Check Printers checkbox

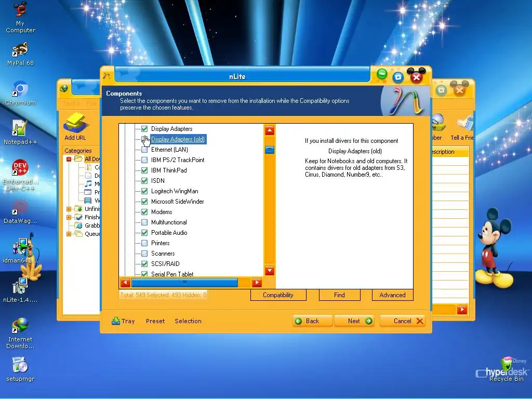point(144,243)
